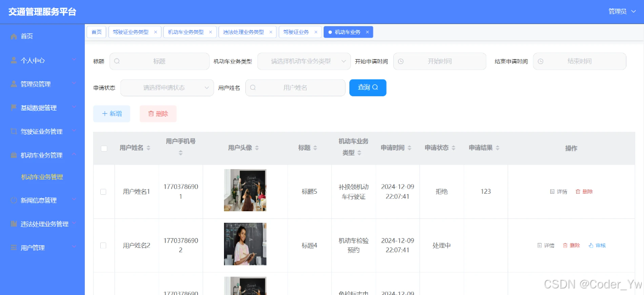Click the 新增 add button
This screenshot has width=644, height=295.
(x=112, y=114)
